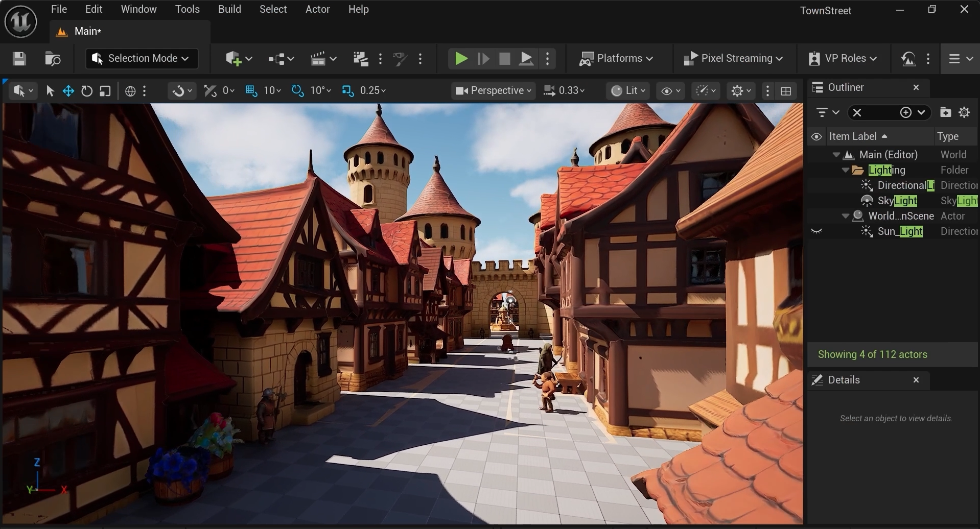Click the Play button to start the game
980x529 pixels.
(x=460, y=59)
